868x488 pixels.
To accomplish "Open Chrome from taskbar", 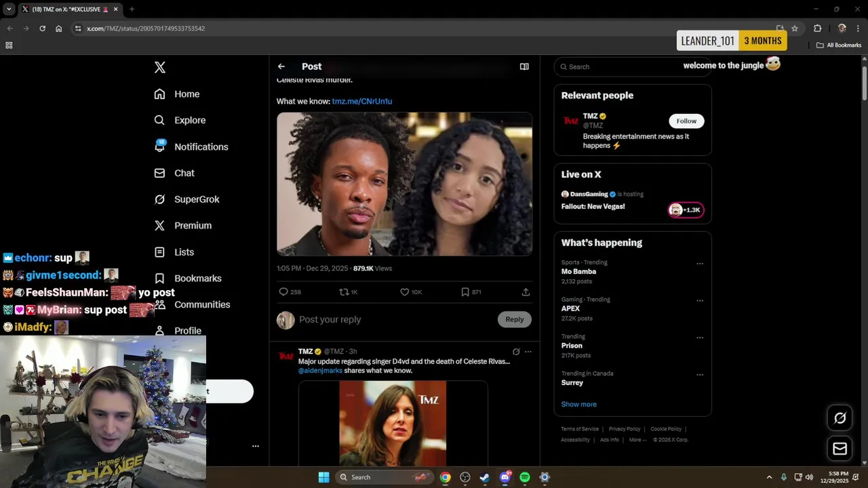I will click(445, 477).
